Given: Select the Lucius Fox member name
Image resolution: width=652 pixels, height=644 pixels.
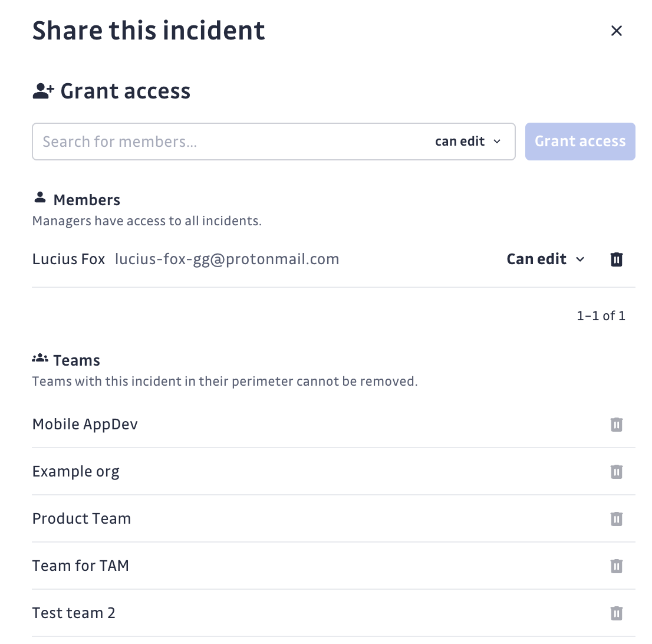Looking at the screenshot, I should (x=68, y=259).
